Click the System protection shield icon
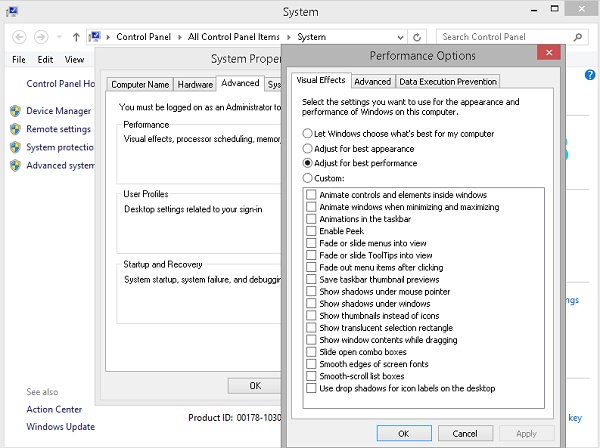 pyautogui.click(x=16, y=147)
